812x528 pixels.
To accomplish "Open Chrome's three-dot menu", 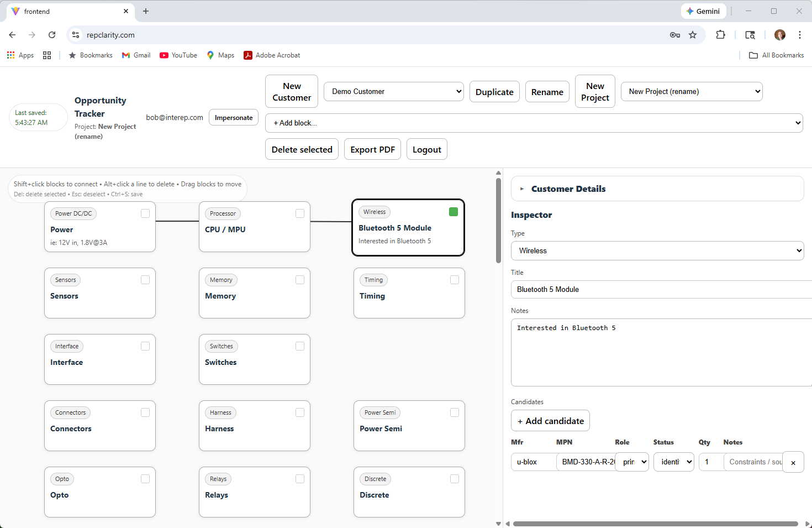I will [800, 34].
